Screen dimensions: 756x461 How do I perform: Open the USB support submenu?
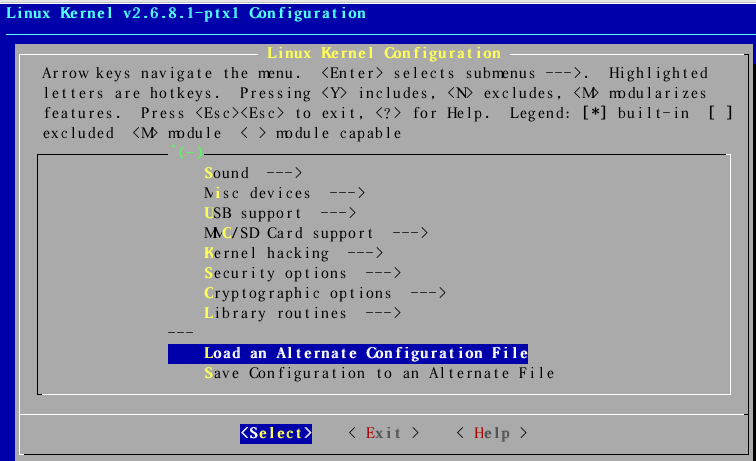[280, 213]
